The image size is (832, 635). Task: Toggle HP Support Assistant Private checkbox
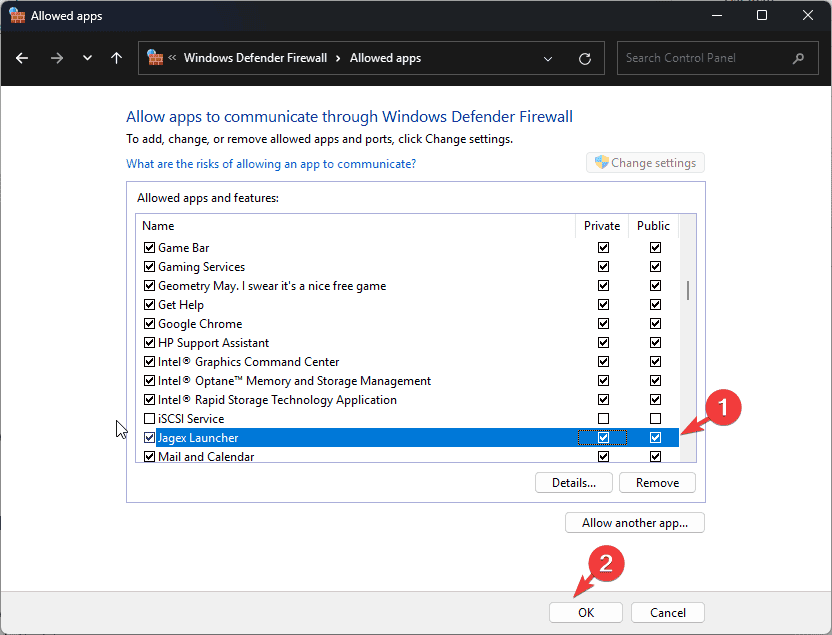point(603,343)
